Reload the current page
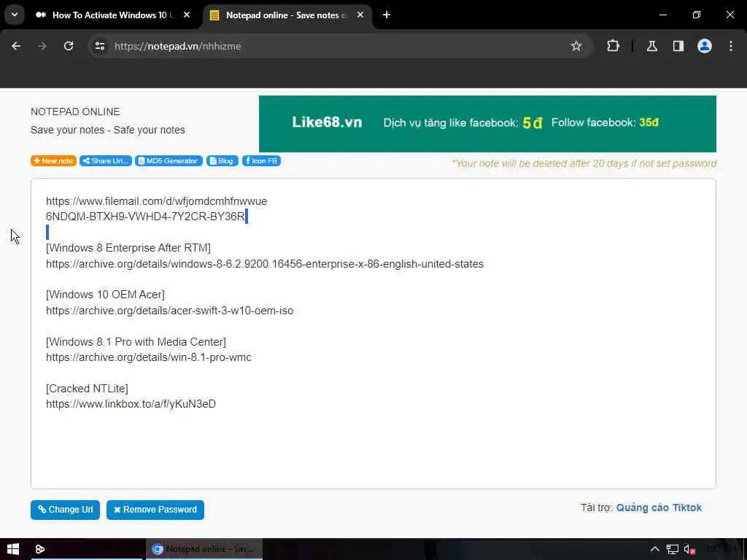The height and width of the screenshot is (560, 747). pyautogui.click(x=69, y=46)
